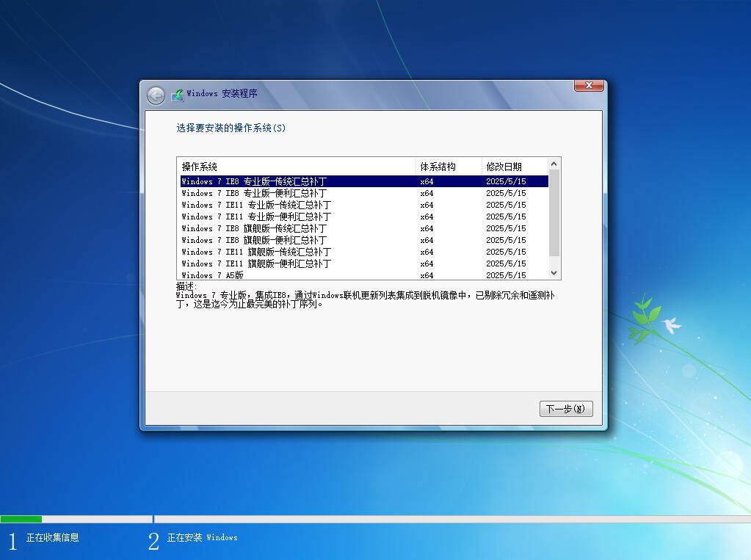Select Windows 7 IE11 专业版-便利汇总补丁 row

364,217
